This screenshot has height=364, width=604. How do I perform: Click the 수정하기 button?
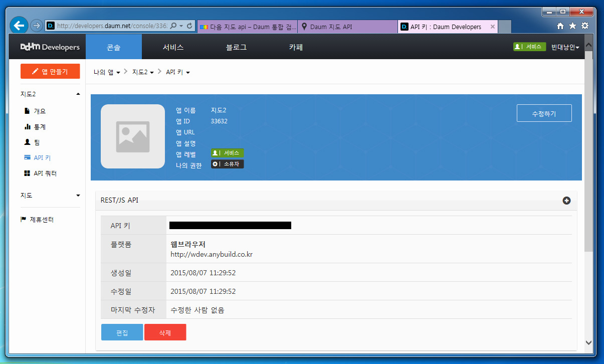544,113
